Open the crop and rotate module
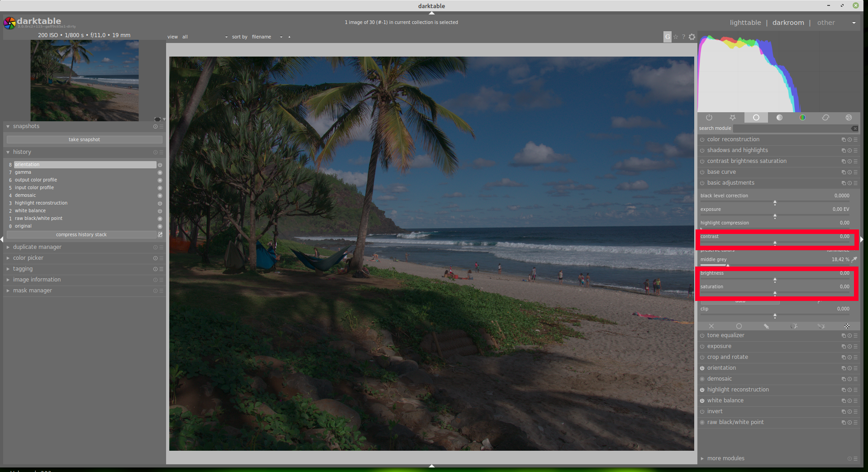Screen dimensions: 868x472 click(x=728, y=357)
